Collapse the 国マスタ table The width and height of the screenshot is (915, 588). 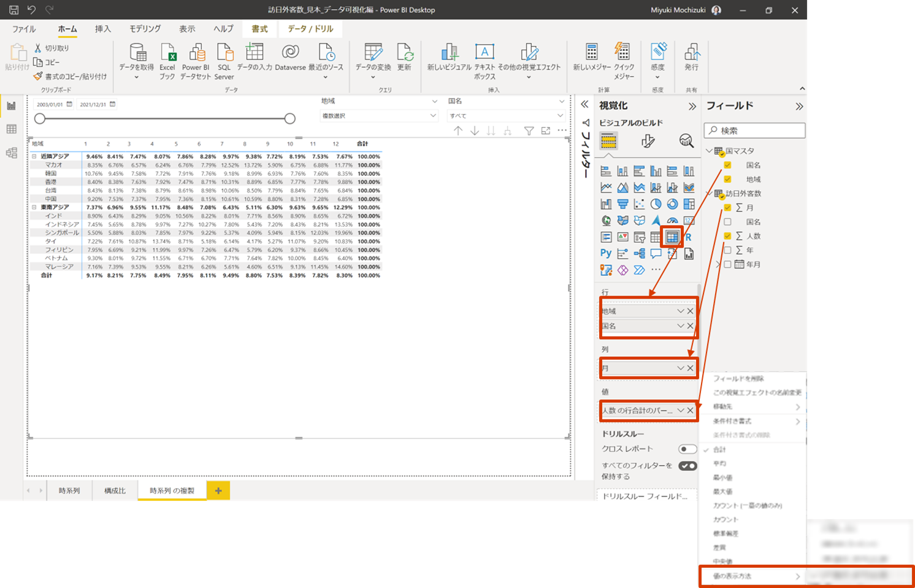point(709,151)
